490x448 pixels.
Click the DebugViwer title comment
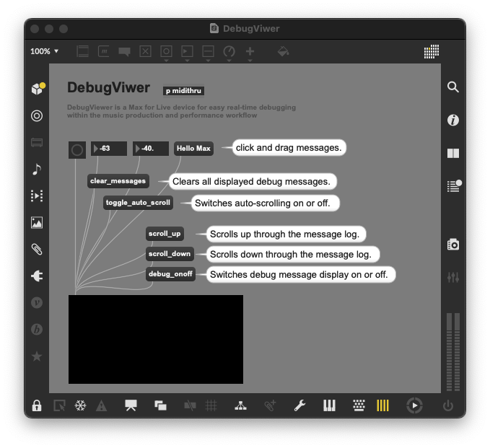(108, 87)
